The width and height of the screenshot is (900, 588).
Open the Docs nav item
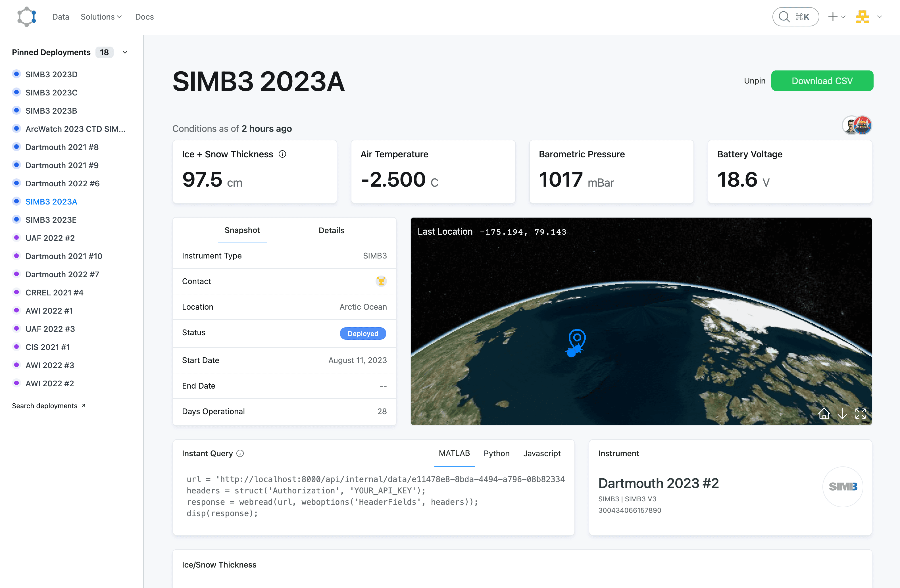tap(144, 17)
